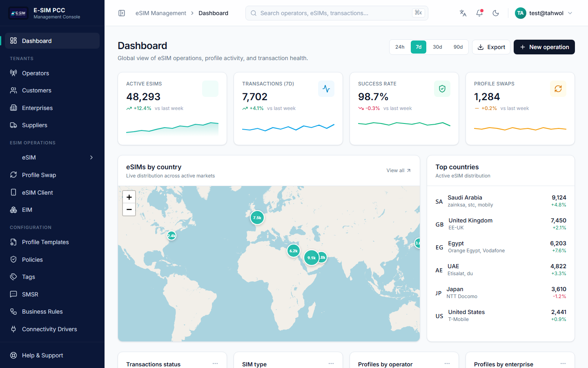Zoom in on the map
Viewport: 588px width, 368px height.
tap(129, 197)
